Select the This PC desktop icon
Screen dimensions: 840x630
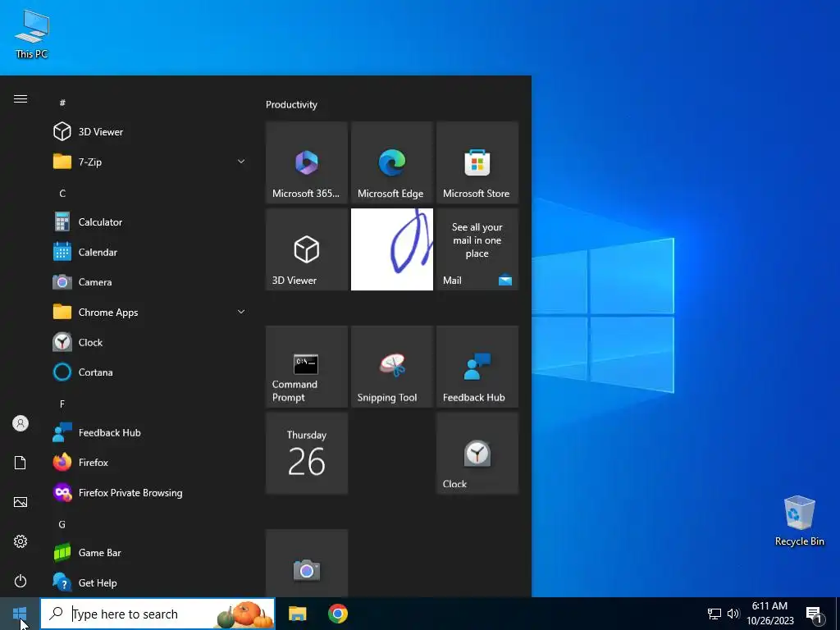point(32,34)
